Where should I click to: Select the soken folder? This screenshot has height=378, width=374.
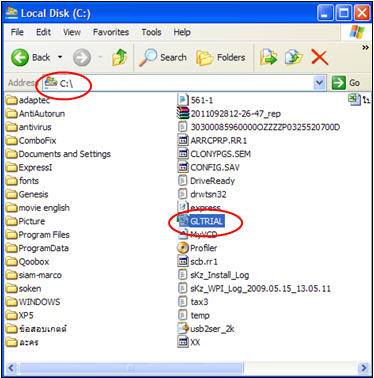click(24, 288)
